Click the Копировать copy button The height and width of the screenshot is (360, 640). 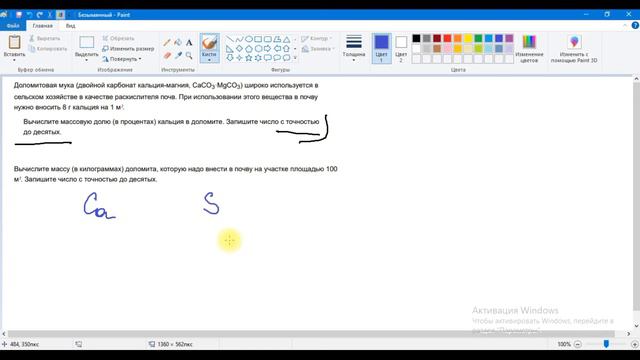(x=48, y=49)
